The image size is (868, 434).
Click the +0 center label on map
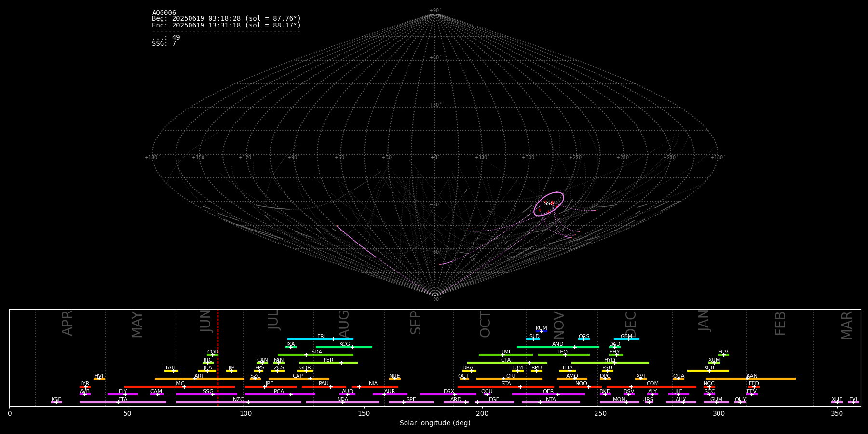(434, 157)
